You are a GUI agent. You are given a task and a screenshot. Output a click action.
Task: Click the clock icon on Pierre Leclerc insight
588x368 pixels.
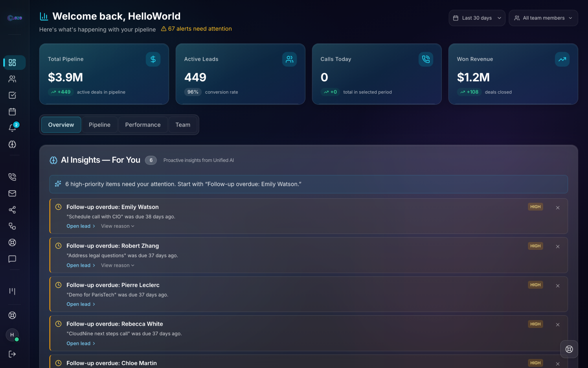click(58, 285)
